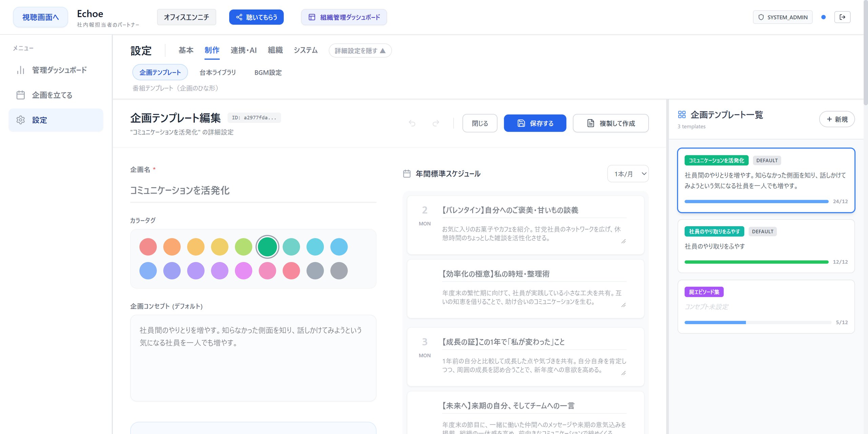Open the 1本/月 frequency dropdown
The height and width of the screenshot is (434, 868).
click(628, 174)
